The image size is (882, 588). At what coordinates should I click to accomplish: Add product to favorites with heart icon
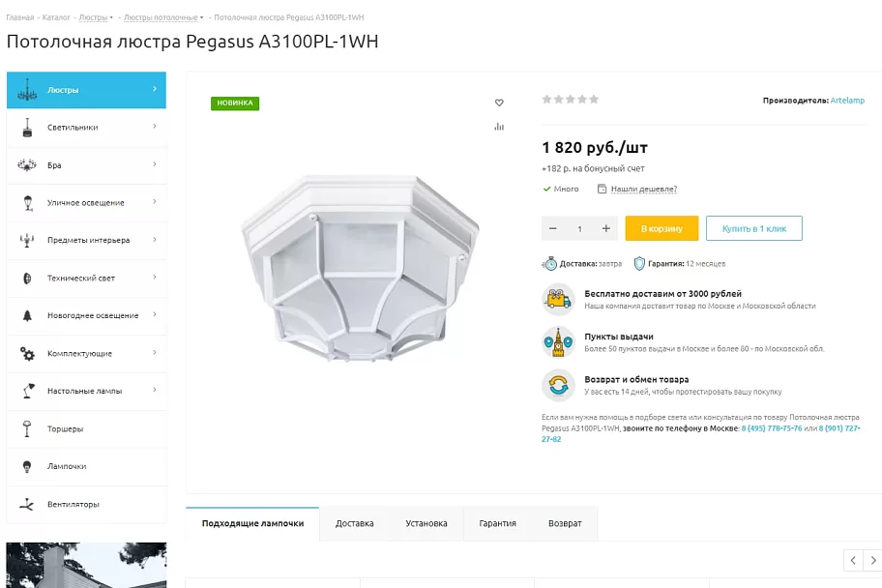[499, 103]
